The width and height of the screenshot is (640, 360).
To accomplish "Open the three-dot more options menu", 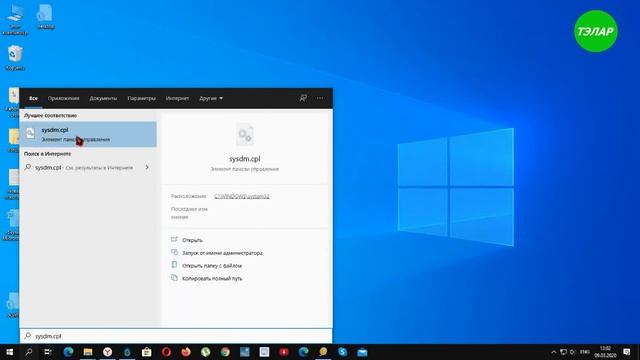I will [x=320, y=98].
